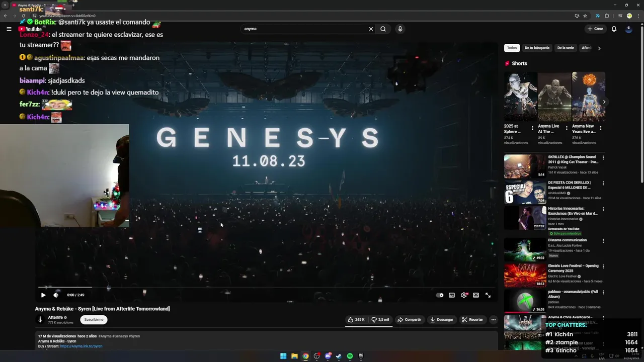Open the Anyma Live At The short
The height and width of the screenshot is (362, 644).
554,97
